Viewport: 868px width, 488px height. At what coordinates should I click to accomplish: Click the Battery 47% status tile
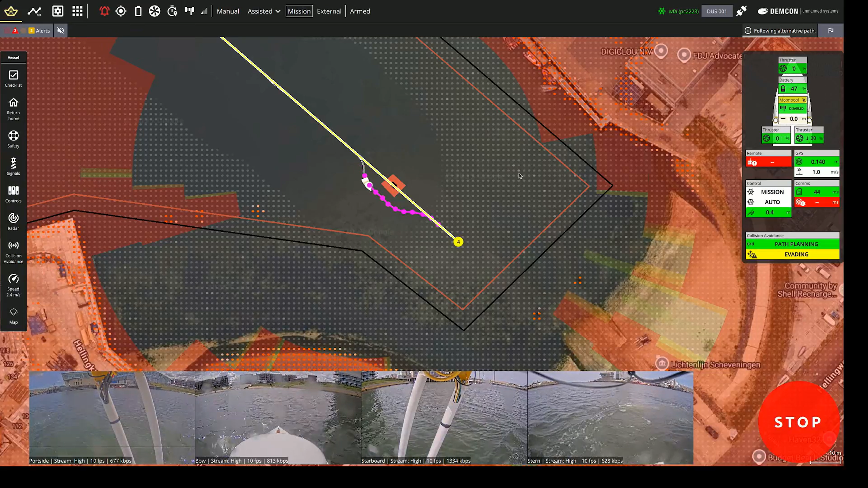(792, 85)
